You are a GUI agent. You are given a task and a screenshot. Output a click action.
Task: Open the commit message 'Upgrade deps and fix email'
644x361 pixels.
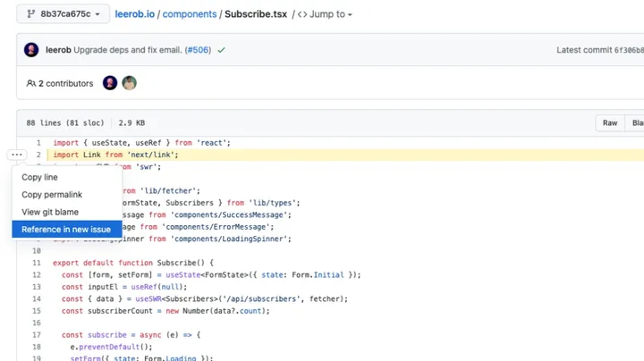click(x=130, y=50)
